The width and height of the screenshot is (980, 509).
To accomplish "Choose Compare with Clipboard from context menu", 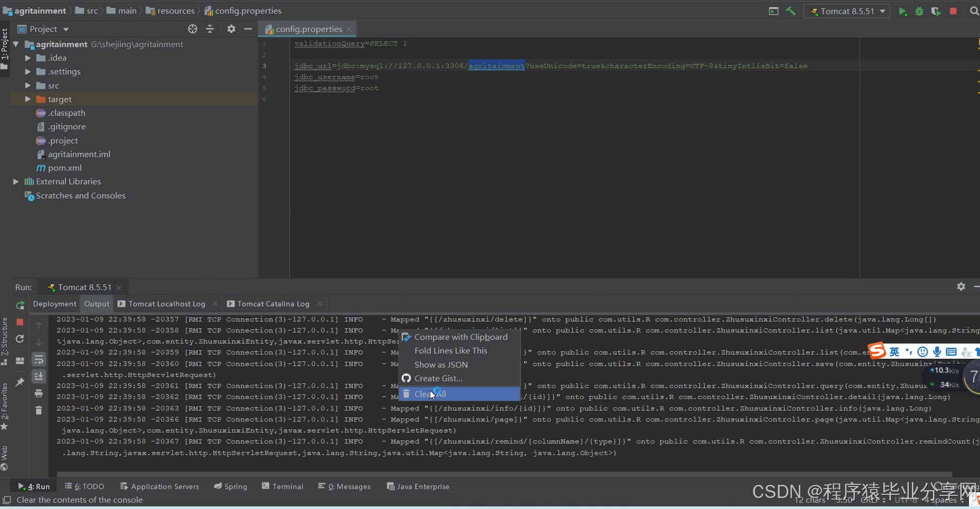I will (460, 337).
